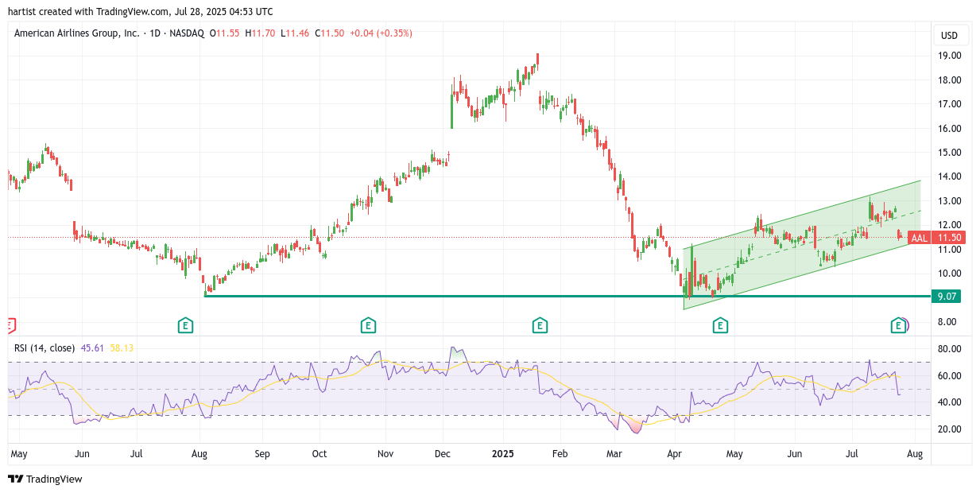This screenshot has width=980, height=493.
Task: Click the hartist created with TradingView.com header text
Action: coord(140,11)
